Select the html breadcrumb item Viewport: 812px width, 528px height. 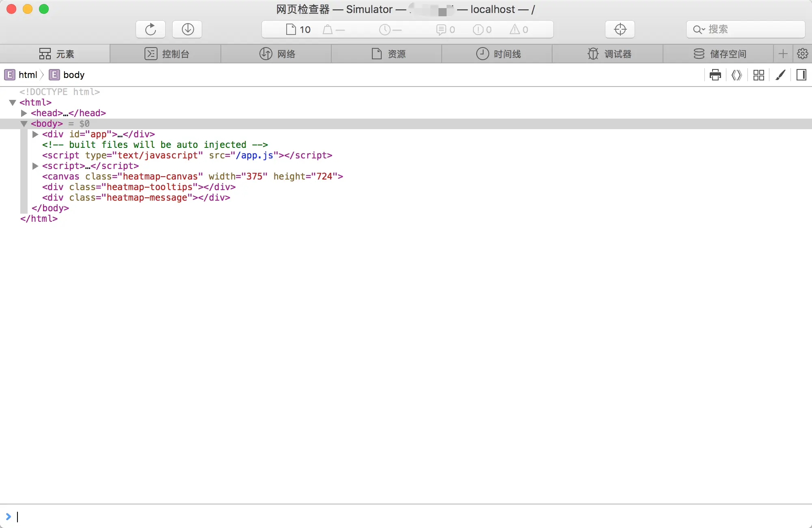pos(27,75)
